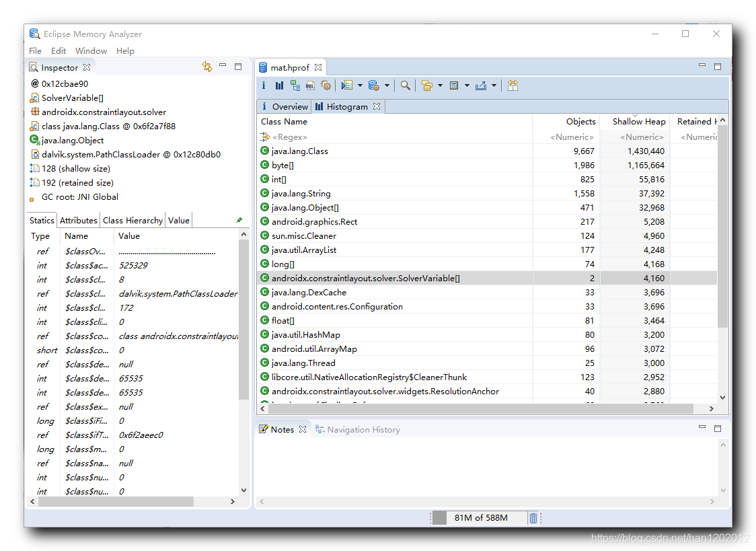Click the Inspector link-with-snapshot arrows icon
756x551 pixels.
(207, 67)
